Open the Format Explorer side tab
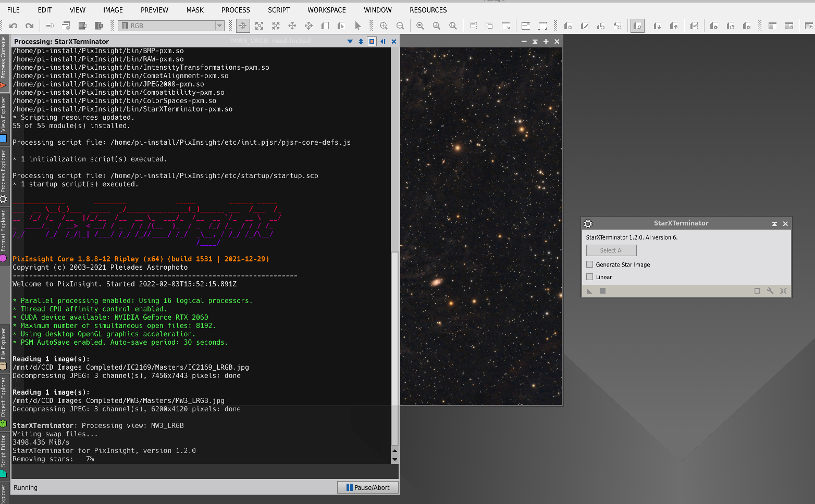The width and height of the screenshot is (815, 504). [x=4, y=236]
